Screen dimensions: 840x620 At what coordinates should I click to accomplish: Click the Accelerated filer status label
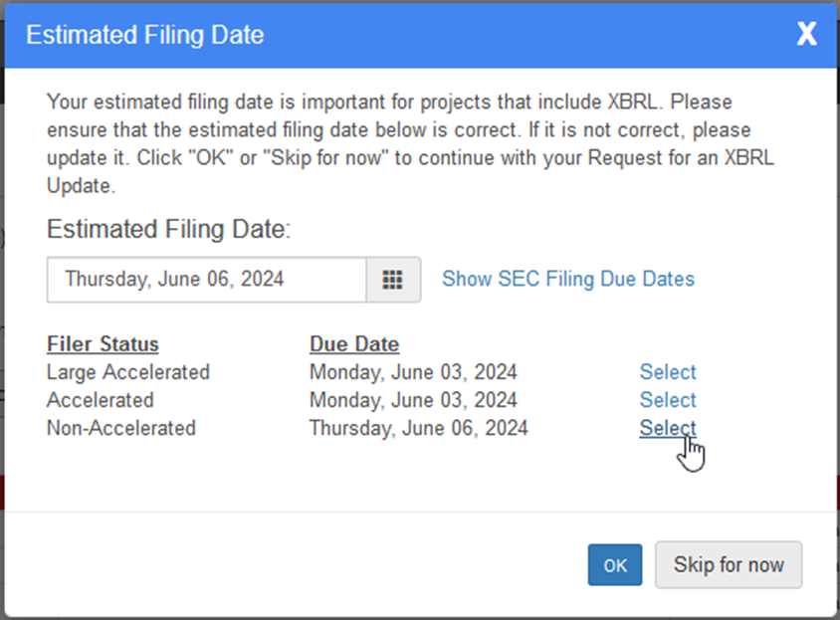tap(101, 400)
